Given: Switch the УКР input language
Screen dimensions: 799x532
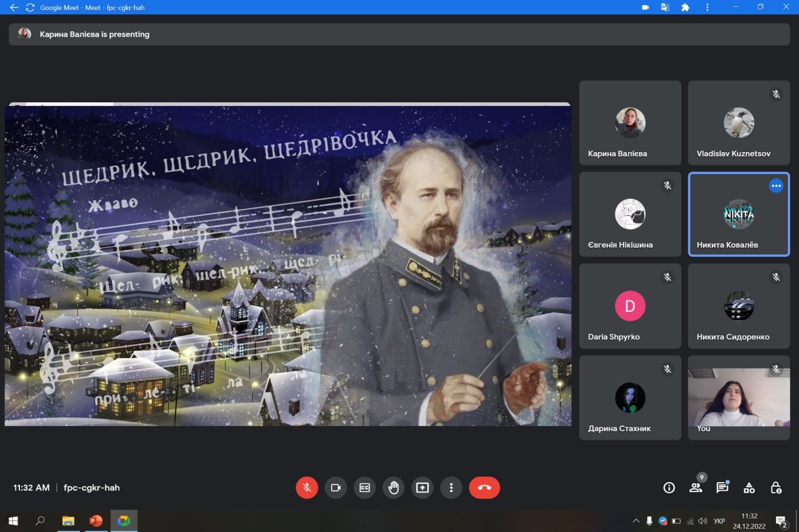Looking at the screenshot, I should point(719,521).
